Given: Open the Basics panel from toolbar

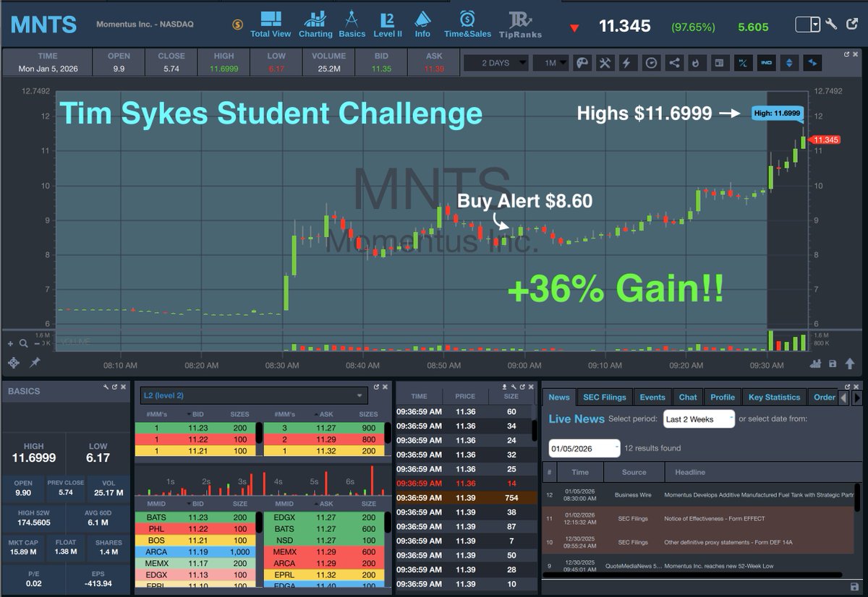Looking at the screenshot, I should click(352, 24).
